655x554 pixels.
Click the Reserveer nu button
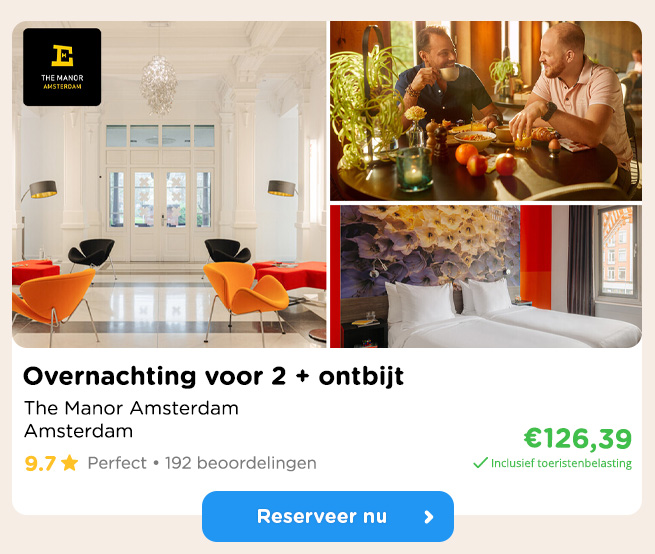click(x=328, y=516)
